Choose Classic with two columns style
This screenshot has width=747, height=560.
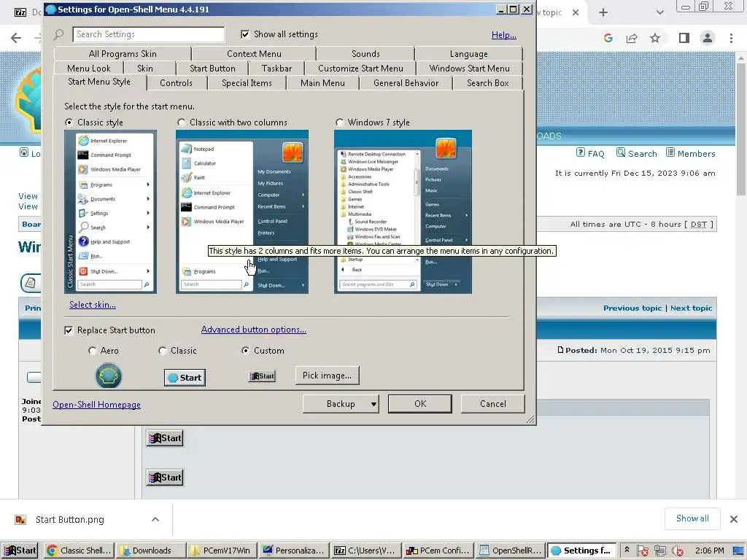[x=182, y=122]
